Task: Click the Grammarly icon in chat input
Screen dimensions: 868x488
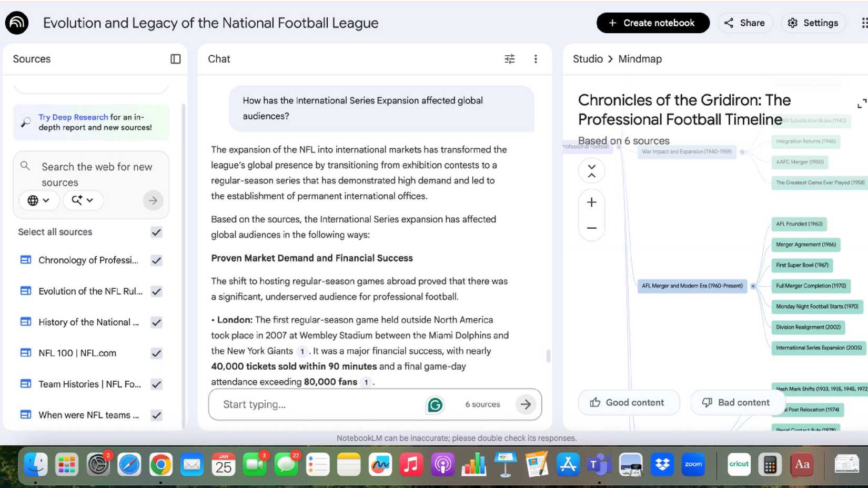Action: click(x=435, y=404)
